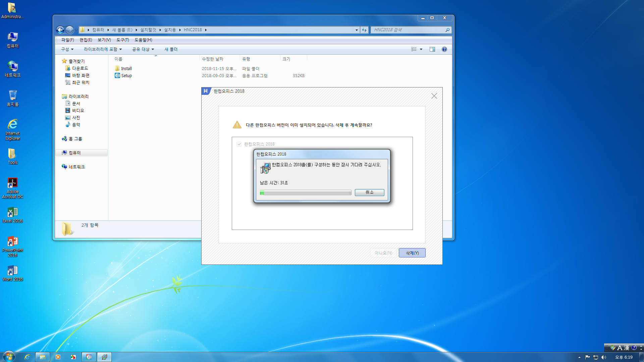
Task: Click the volume speaker tray icon
Action: (x=604, y=357)
